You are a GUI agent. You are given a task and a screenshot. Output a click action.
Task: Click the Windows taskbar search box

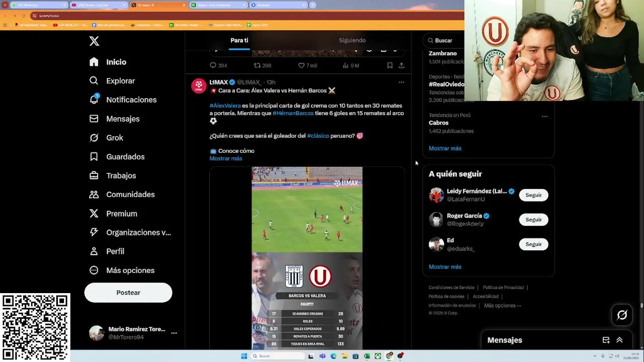pos(278,356)
